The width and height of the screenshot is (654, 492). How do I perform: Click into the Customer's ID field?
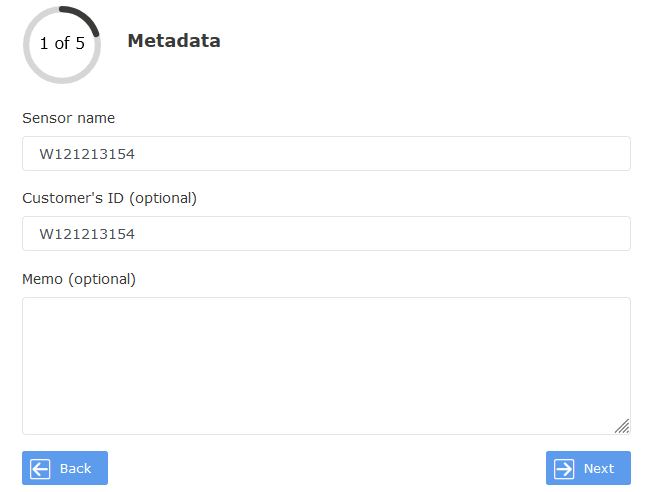point(326,234)
